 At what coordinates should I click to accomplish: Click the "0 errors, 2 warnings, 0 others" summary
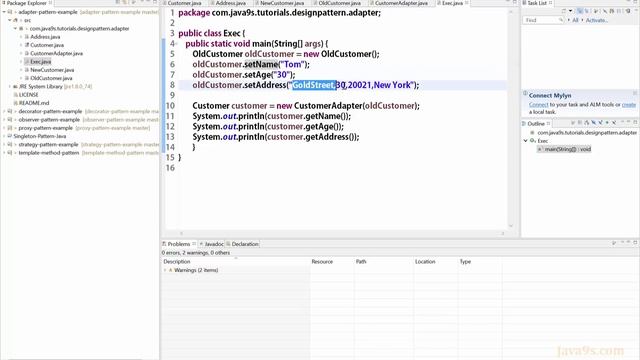pos(196,253)
